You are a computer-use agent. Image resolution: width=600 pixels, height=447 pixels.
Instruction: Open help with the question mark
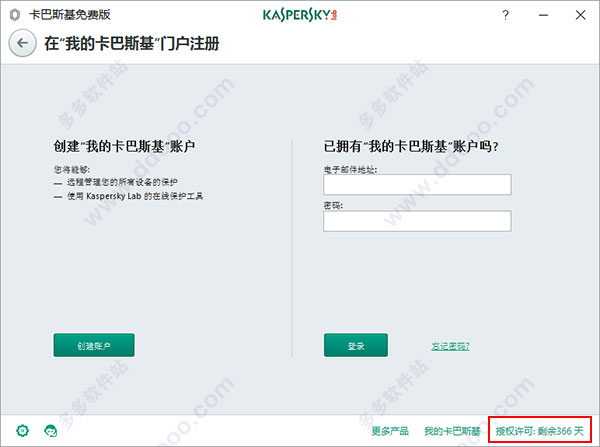point(505,15)
